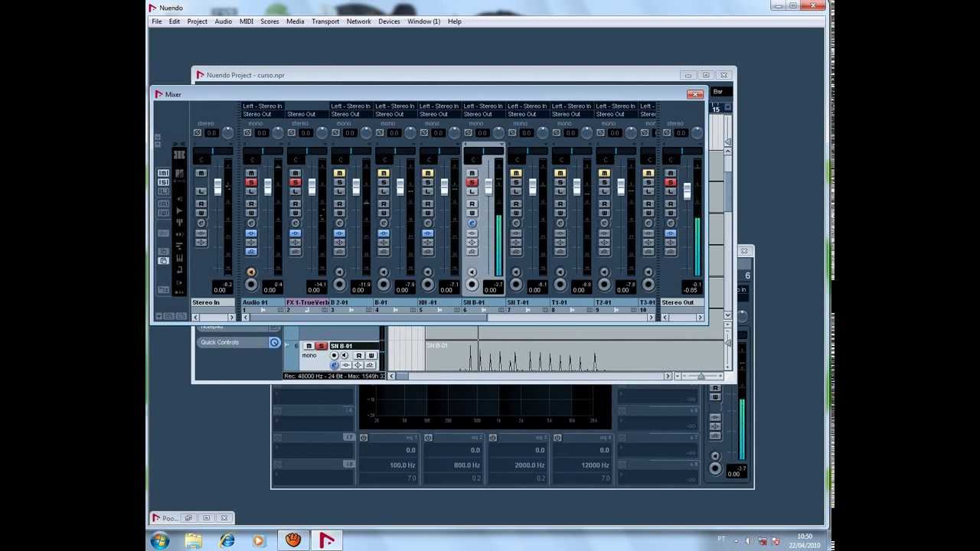Click monitor speaker on SN B-01 track list
The image size is (980, 551).
click(345, 355)
